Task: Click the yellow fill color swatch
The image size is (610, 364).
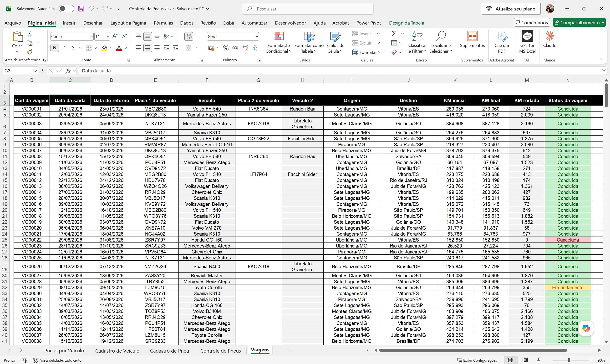Action: point(105,48)
